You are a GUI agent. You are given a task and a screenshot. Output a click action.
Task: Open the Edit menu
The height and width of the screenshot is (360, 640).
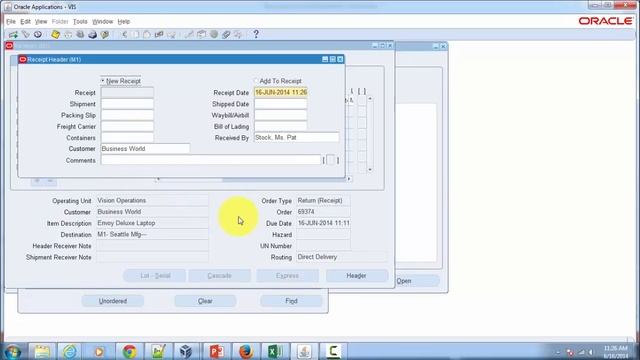tap(25, 22)
